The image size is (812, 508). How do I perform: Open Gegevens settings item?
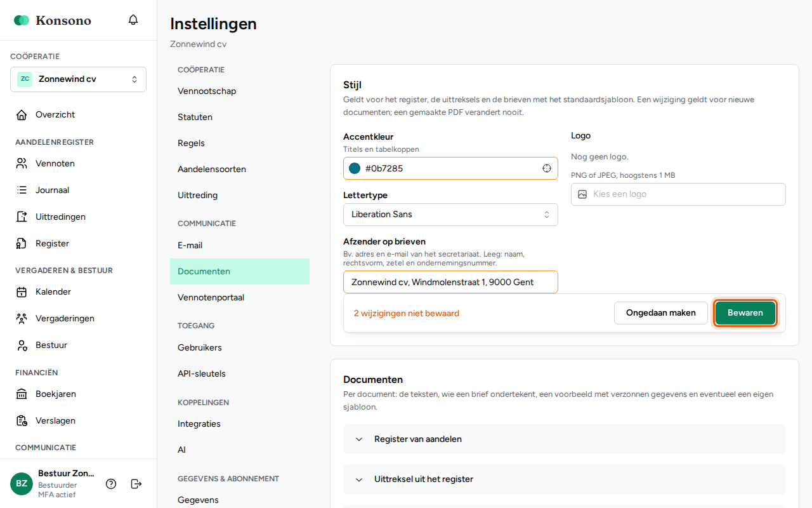[x=240, y=500]
